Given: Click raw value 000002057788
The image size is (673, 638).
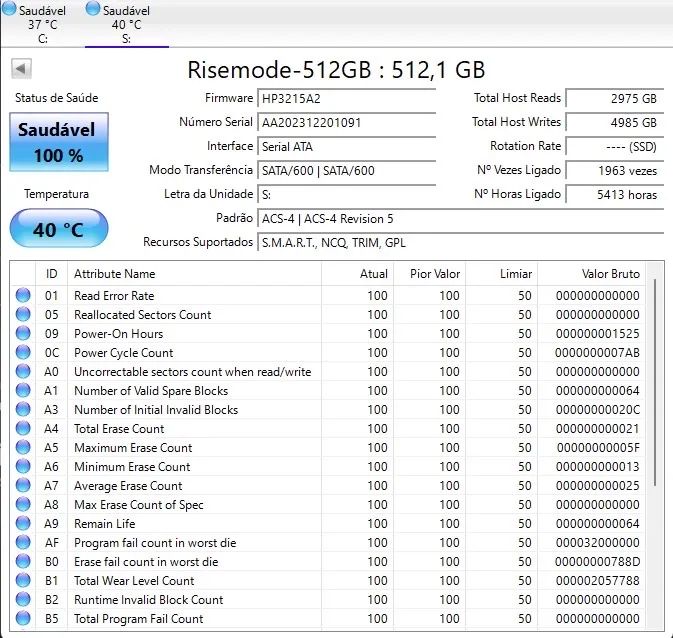Looking at the screenshot, I should 597,581.
